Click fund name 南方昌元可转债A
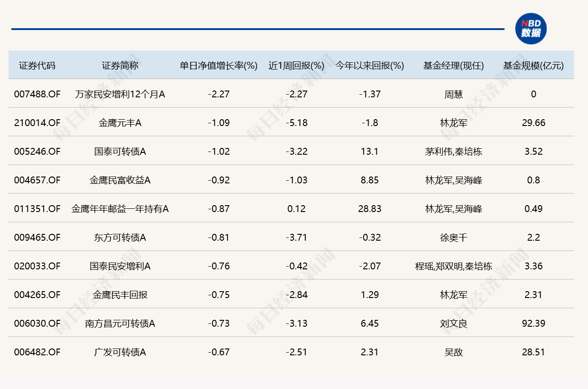Image resolution: width=588 pixels, height=389 pixels. pyautogui.click(x=120, y=323)
